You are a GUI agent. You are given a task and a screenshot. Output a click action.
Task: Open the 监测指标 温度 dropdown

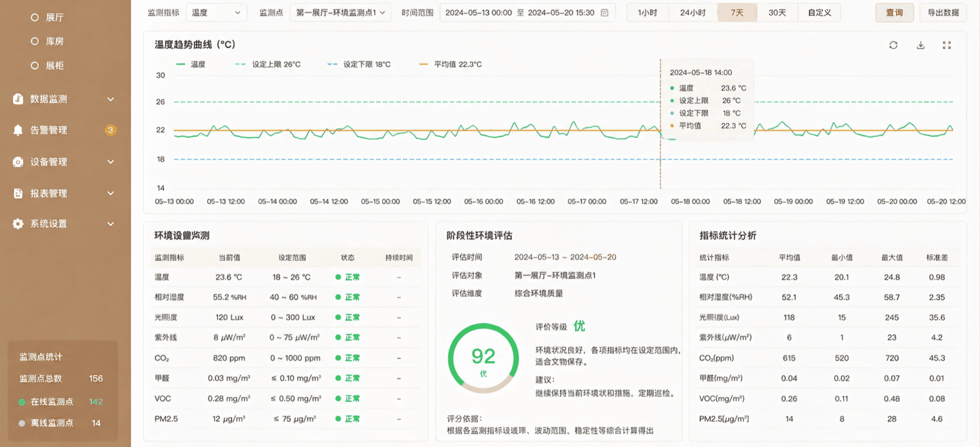click(x=216, y=13)
